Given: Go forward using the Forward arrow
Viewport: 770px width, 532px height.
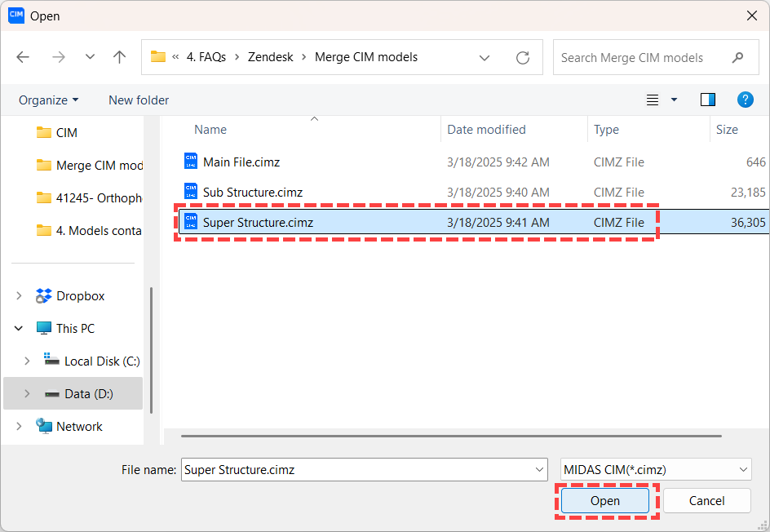Looking at the screenshot, I should [59, 57].
